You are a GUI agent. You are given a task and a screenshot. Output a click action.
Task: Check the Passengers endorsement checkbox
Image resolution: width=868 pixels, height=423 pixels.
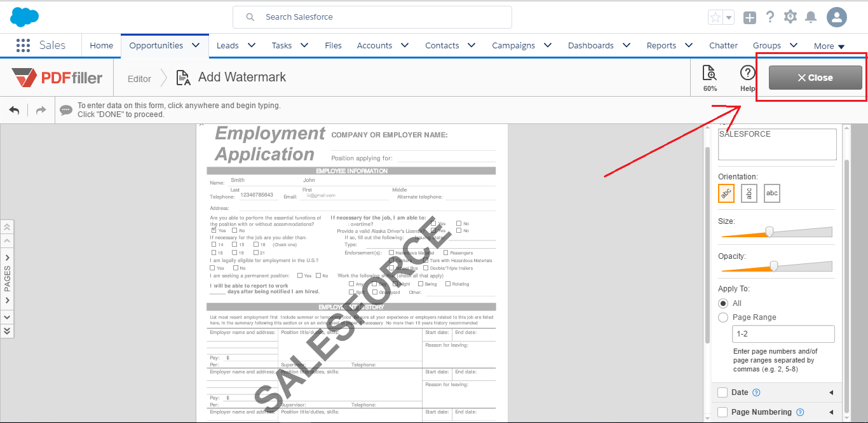446,253
